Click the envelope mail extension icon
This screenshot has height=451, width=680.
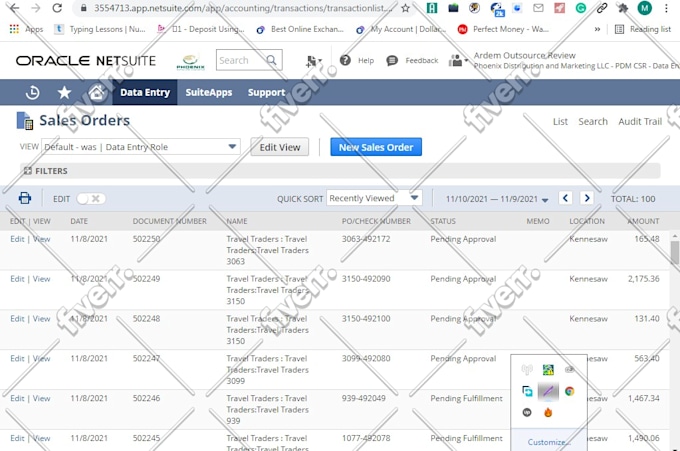tap(538, 8)
